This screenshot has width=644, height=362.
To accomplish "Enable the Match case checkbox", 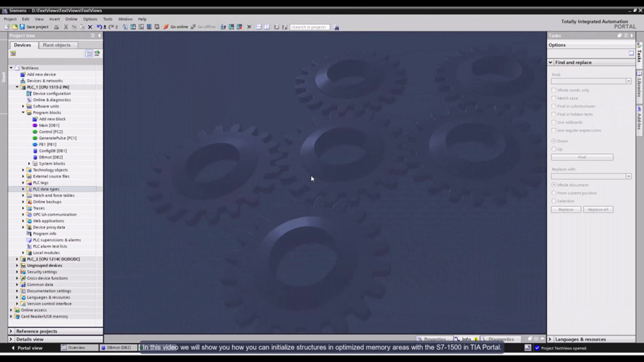I will (554, 98).
